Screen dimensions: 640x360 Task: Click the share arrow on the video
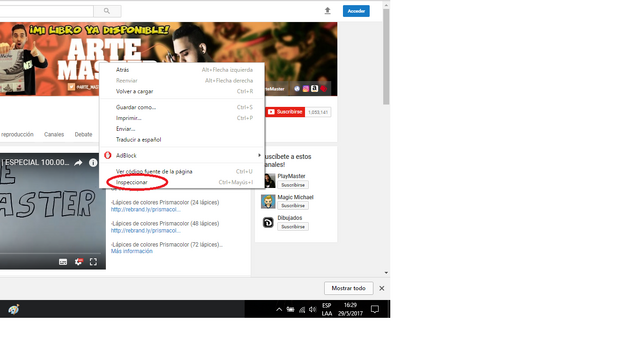pyautogui.click(x=78, y=162)
